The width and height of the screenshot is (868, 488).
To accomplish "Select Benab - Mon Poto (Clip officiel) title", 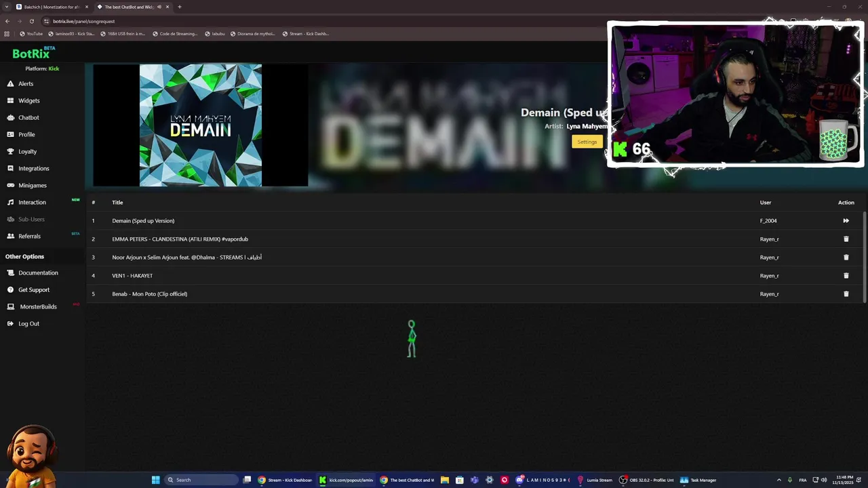I will pos(149,294).
